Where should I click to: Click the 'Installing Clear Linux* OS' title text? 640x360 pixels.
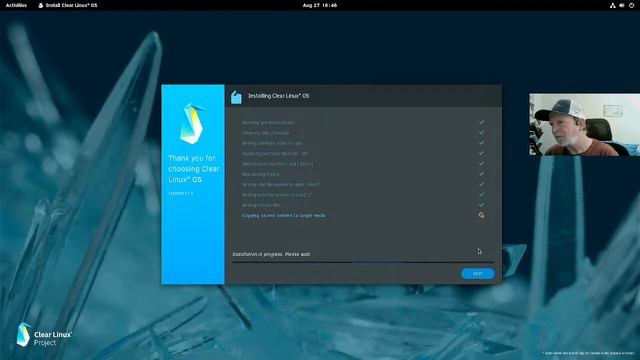pos(278,96)
